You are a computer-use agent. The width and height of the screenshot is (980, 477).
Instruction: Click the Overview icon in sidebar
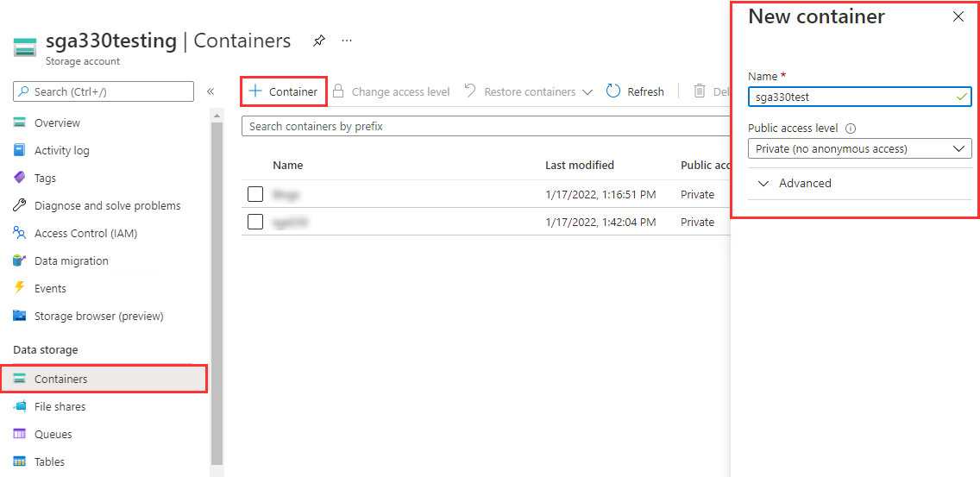pyautogui.click(x=19, y=122)
